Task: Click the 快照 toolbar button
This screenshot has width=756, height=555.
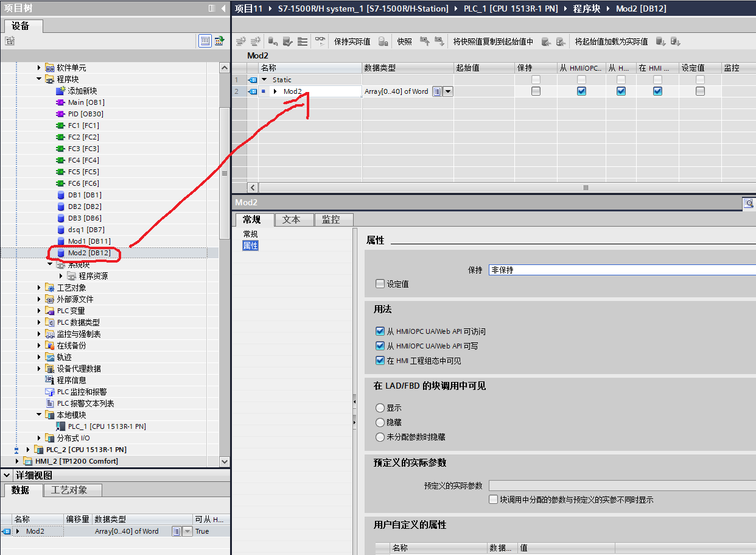Action: coord(404,41)
